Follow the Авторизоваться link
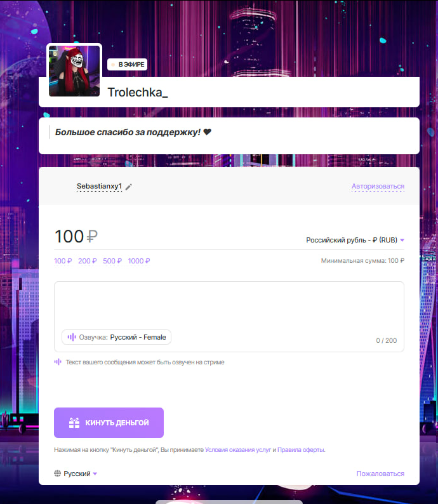Screen dimensions: 438x504 [378, 187]
